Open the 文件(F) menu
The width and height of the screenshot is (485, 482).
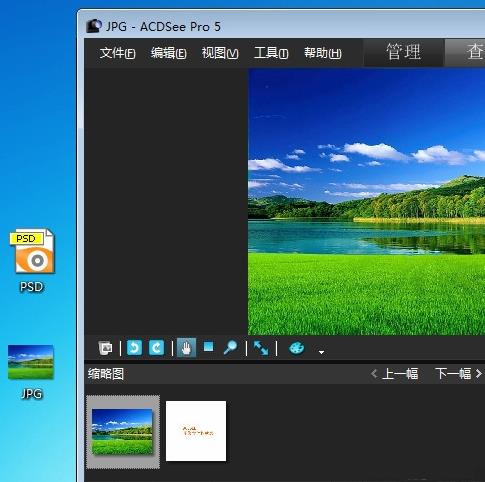(x=117, y=53)
